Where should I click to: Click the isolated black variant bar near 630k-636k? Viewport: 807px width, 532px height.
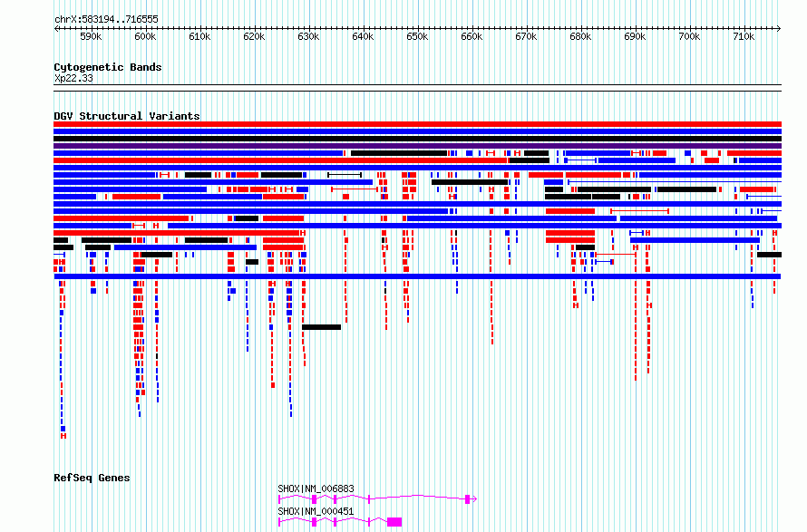tap(321, 327)
